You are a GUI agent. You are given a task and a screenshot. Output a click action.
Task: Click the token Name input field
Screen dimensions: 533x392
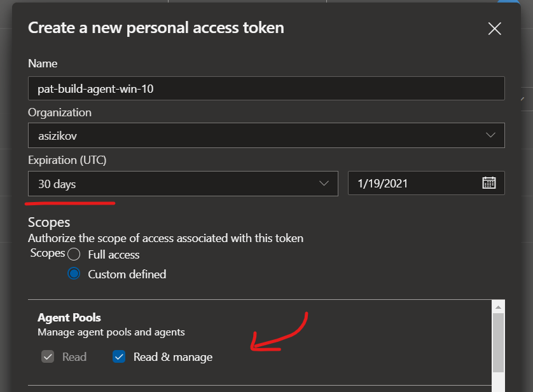click(x=266, y=89)
